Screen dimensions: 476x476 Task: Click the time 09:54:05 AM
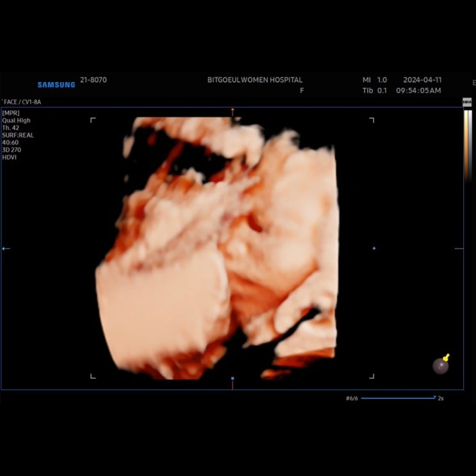pyautogui.click(x=418, y=90)
